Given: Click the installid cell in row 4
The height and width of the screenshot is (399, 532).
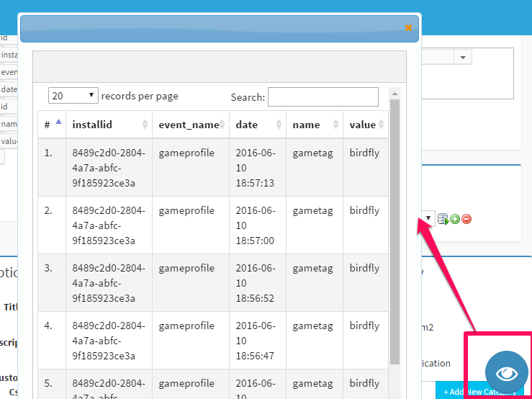Looking at the screenshot, I should pyautogui.click(x=109, y=341).
